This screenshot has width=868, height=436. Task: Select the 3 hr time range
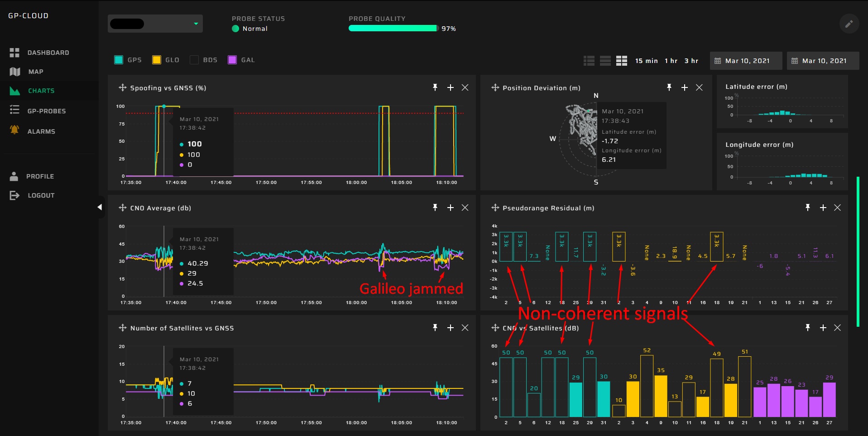click(691, 61)
